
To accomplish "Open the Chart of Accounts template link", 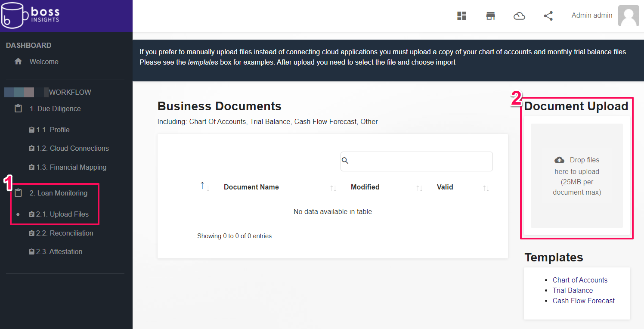I will (580, 280).
